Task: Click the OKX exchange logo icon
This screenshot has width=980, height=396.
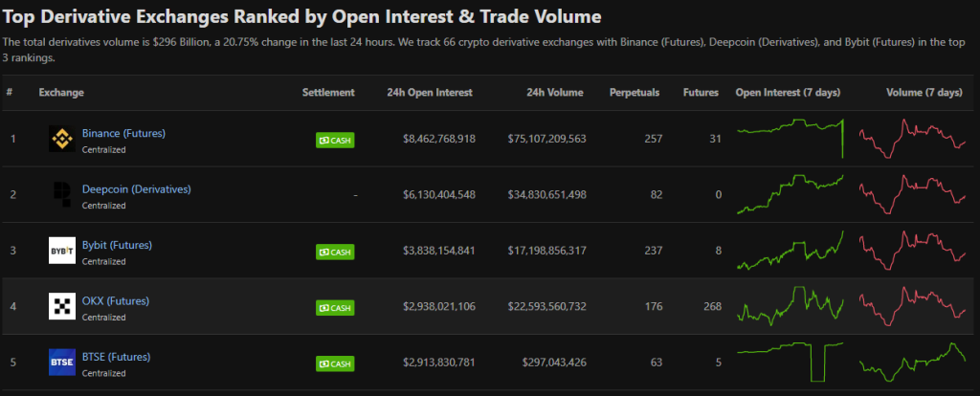Action: (x=61, y=306)
